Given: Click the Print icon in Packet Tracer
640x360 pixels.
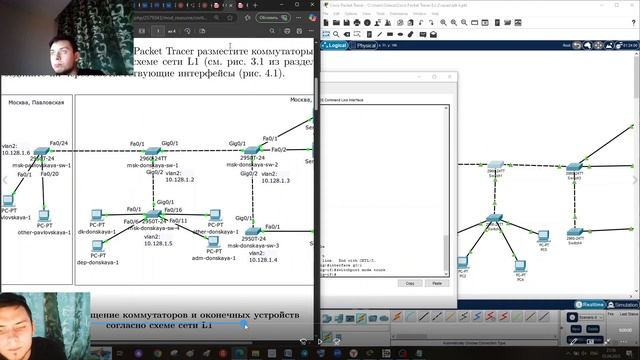Looking at the screenshot, I should click(357, 23).
